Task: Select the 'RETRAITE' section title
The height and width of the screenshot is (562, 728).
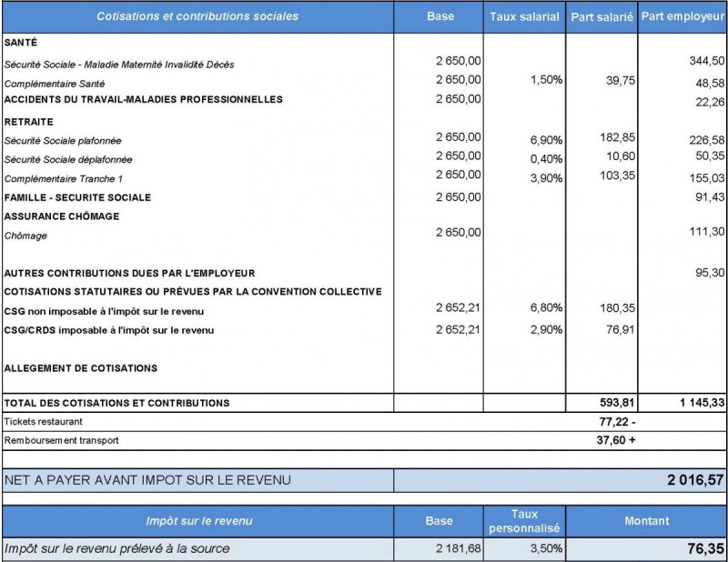Action: 29,122
